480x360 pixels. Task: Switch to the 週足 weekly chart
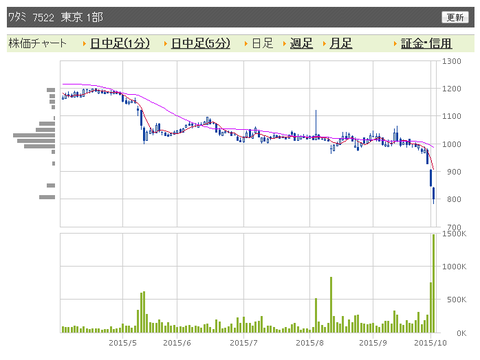coord(301,43)
